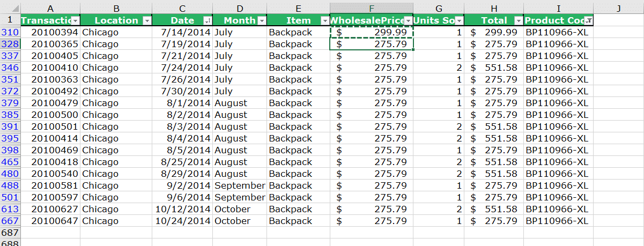Select the September cell in row 488

point(240,185)
